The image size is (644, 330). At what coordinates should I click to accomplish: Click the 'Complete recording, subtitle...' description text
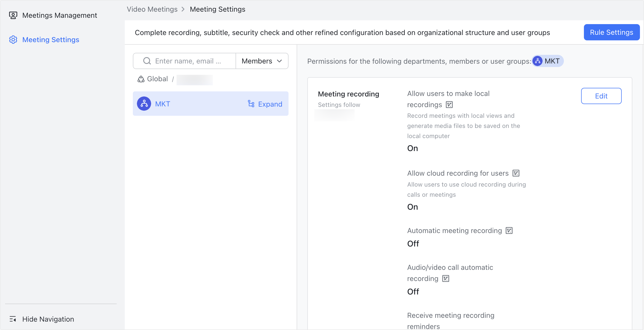pos(342,32)
